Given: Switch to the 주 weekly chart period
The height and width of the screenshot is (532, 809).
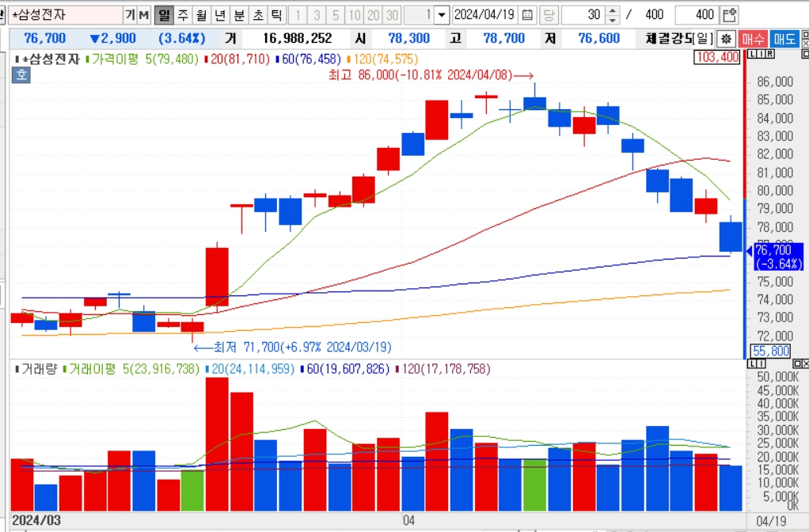Looking at the screenshot, I should (x=183, y=15).
